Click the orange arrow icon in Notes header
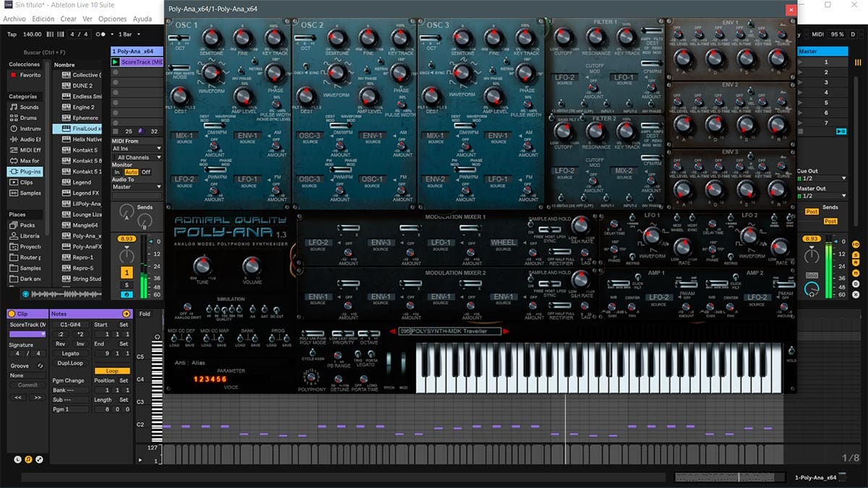The height and width of the screenshot is (488, 868). coord(127,314)
